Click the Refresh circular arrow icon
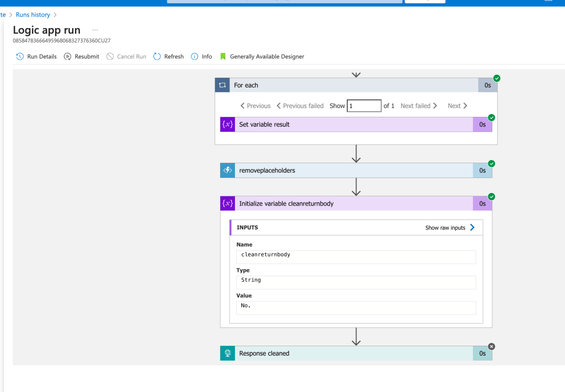The image size is (565, 392). pyautogui.click(x=157, y=57)
